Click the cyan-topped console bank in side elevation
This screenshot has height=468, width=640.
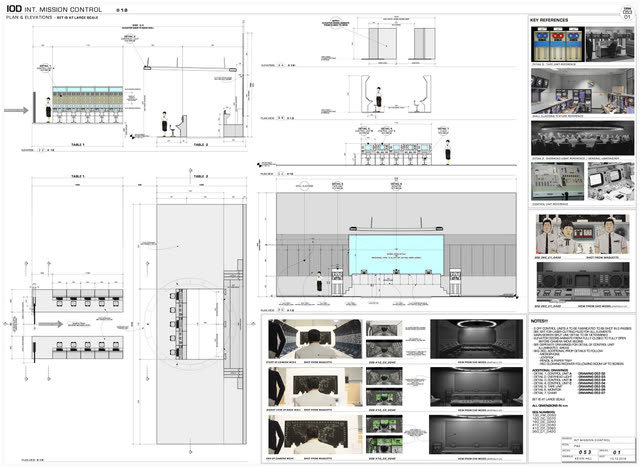[87, 104]
